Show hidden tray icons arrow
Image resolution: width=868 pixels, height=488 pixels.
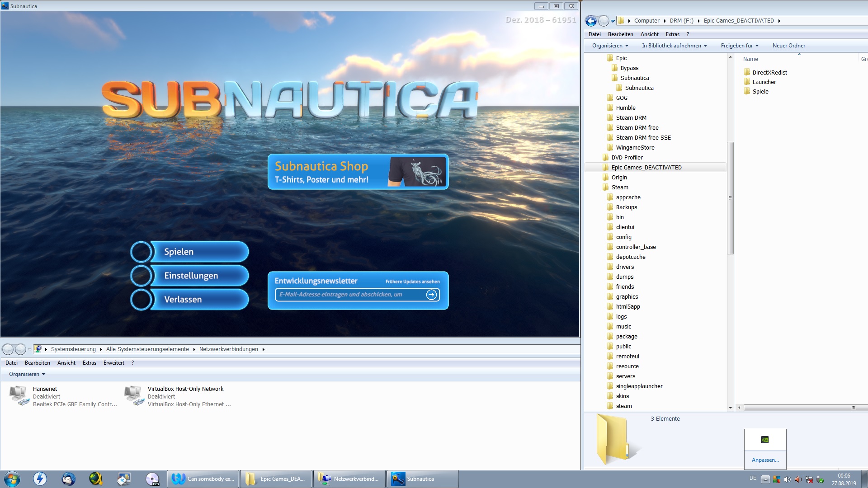tap(765, 479)
